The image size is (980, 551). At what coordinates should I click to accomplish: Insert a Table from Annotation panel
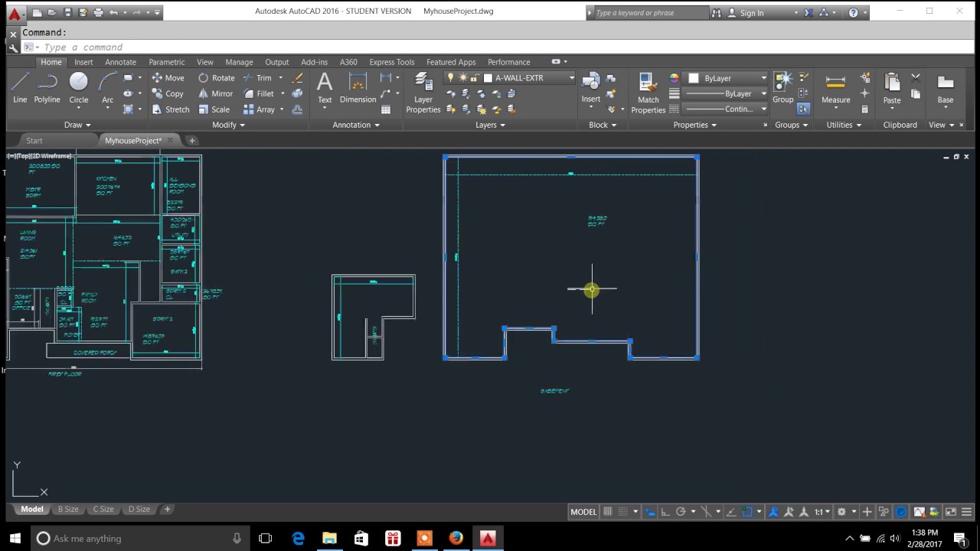pos(386,109)
